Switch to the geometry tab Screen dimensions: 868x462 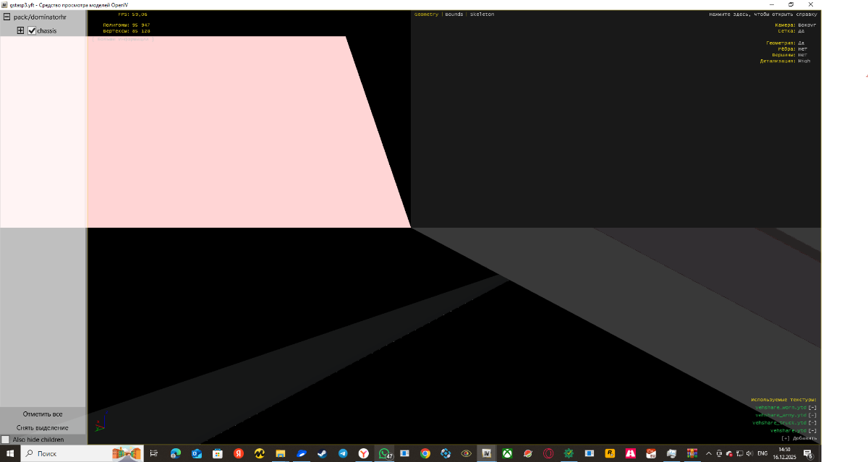point(426,14)
